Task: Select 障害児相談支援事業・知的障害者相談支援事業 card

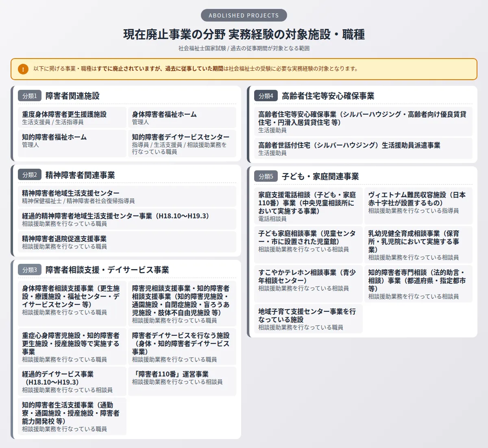Action: pyautogui.click(x=182, y=303)
